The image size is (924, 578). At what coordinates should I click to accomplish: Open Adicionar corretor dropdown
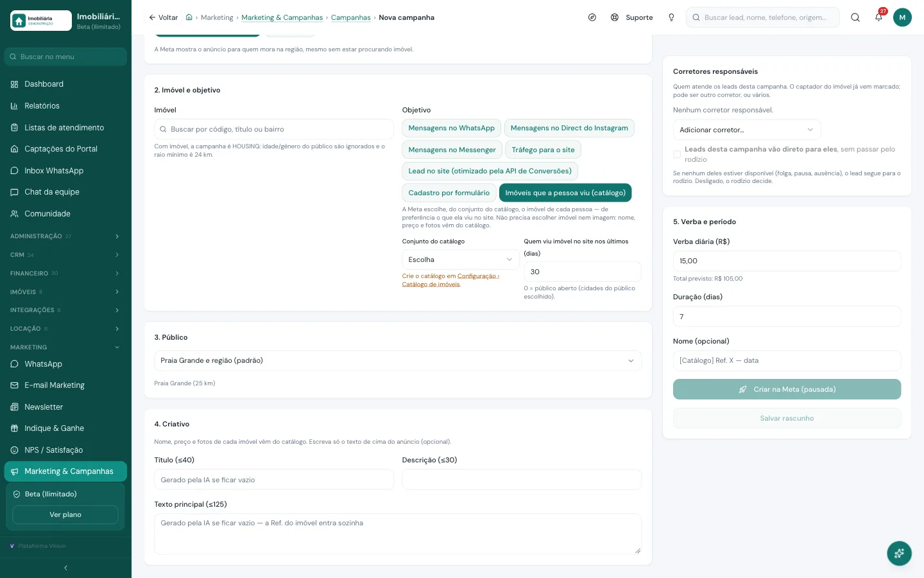747,130
